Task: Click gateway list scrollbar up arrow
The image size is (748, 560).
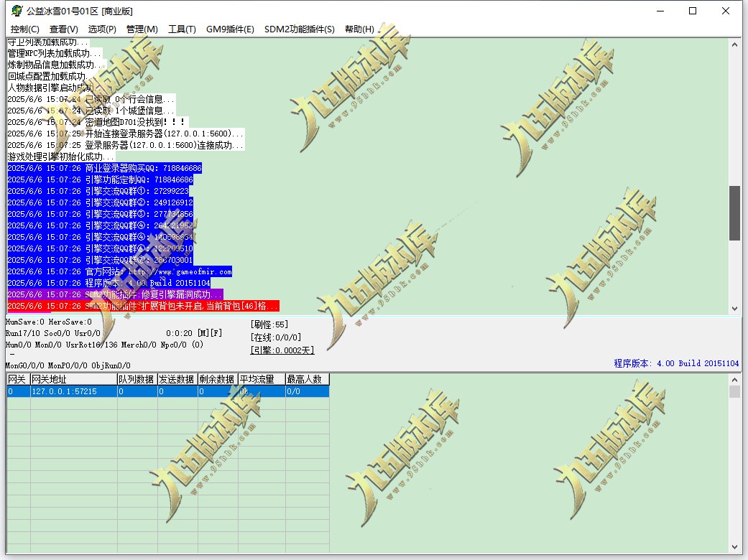Action: click(734, 380)
